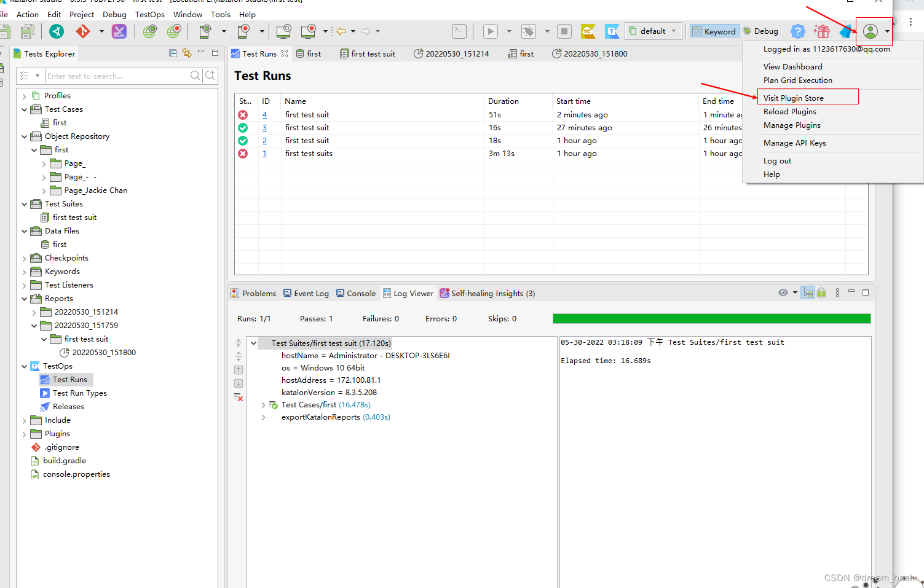Viewport: 924px width, 588px height.
Task: Click the Record Mobile device icon
Action: tap(243, 31)
